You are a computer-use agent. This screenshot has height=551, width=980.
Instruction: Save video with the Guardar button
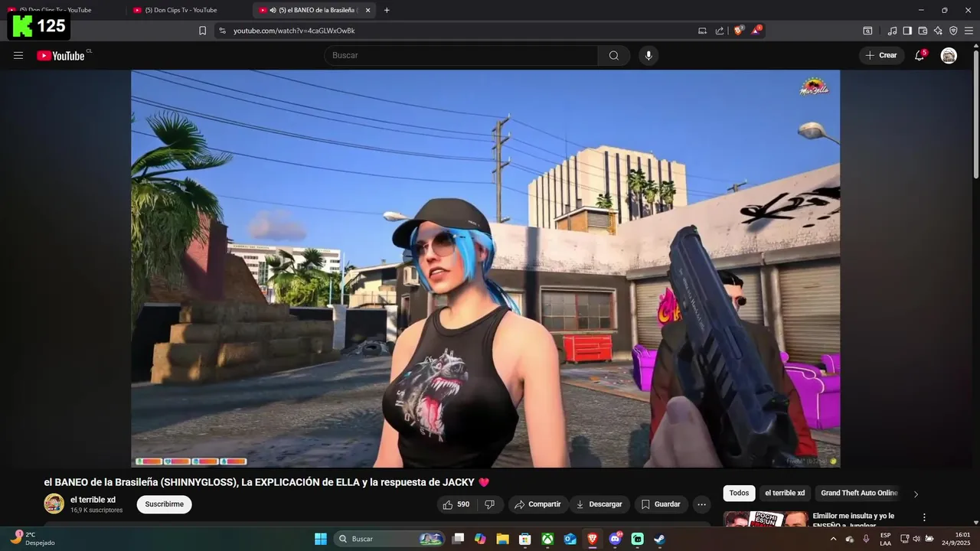pos(661,504)
